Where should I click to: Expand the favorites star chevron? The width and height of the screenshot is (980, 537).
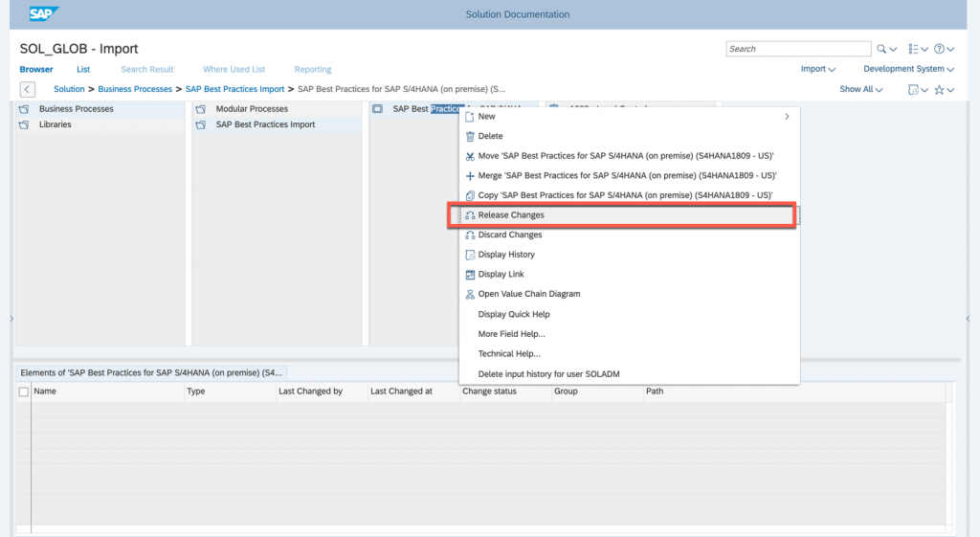click(950, 90)
